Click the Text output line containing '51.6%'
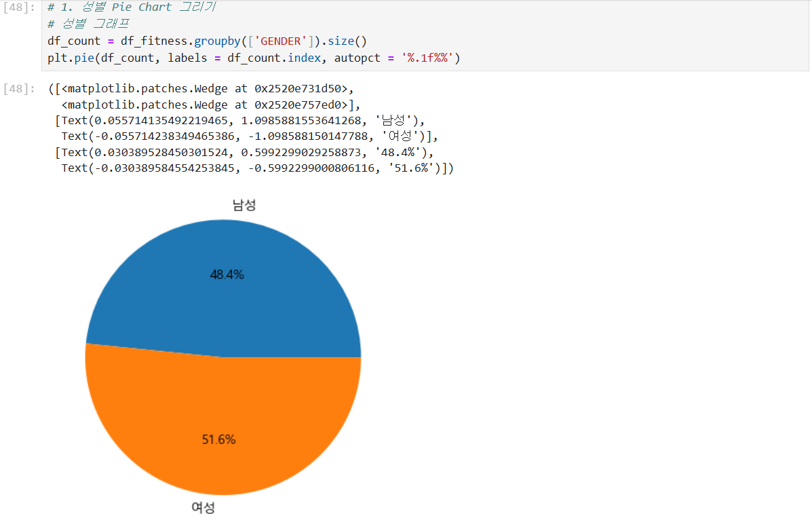This screenshot has height=526, width=812. coord(257,168)
